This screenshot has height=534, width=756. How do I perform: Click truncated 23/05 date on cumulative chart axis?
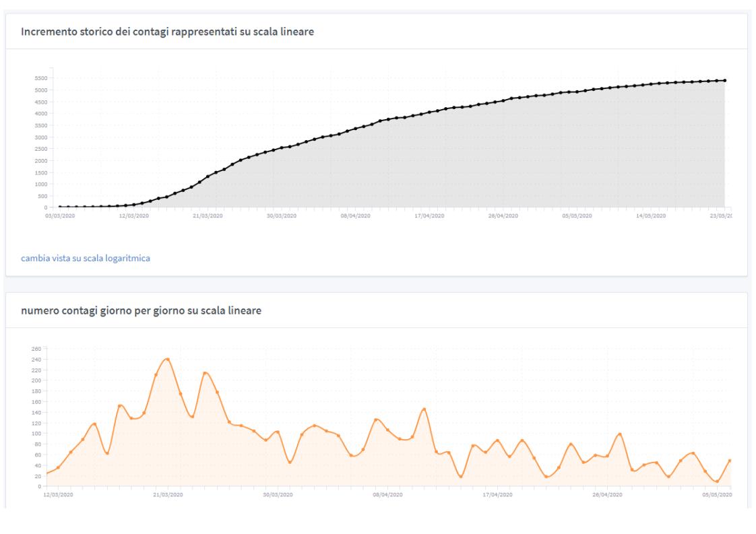pos(721,216)
